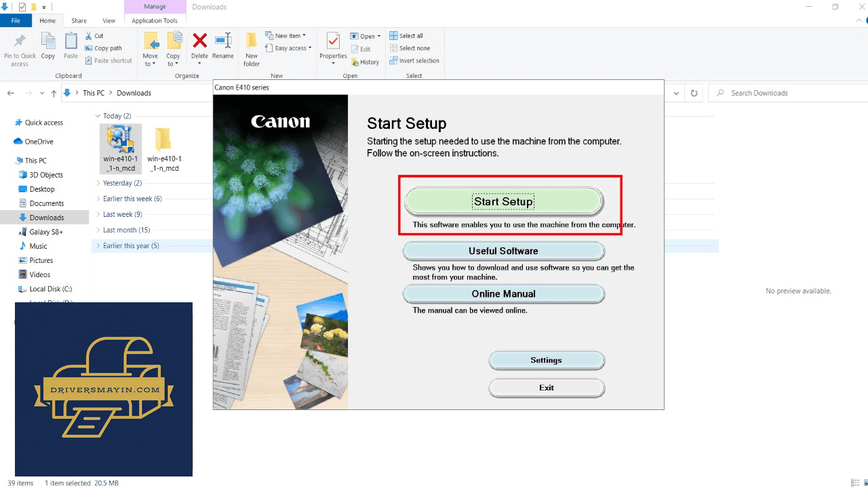Open the address bar history dropdown

point(676,94)
